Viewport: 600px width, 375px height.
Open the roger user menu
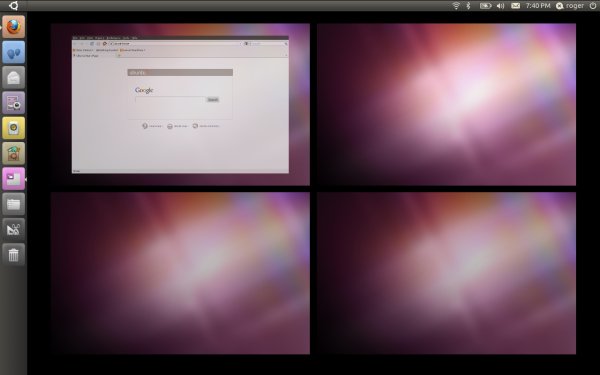click(570, 5)
